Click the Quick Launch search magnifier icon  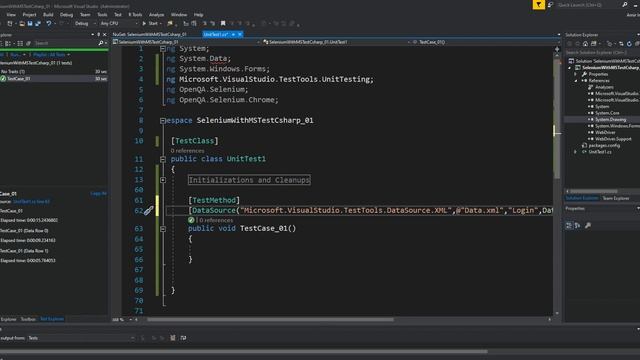coord(624,4)
